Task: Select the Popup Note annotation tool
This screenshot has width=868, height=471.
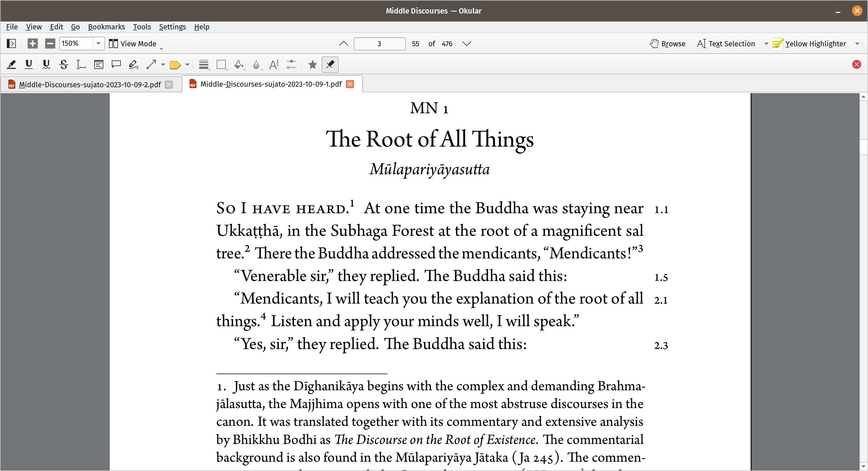Action: point(116,64)
